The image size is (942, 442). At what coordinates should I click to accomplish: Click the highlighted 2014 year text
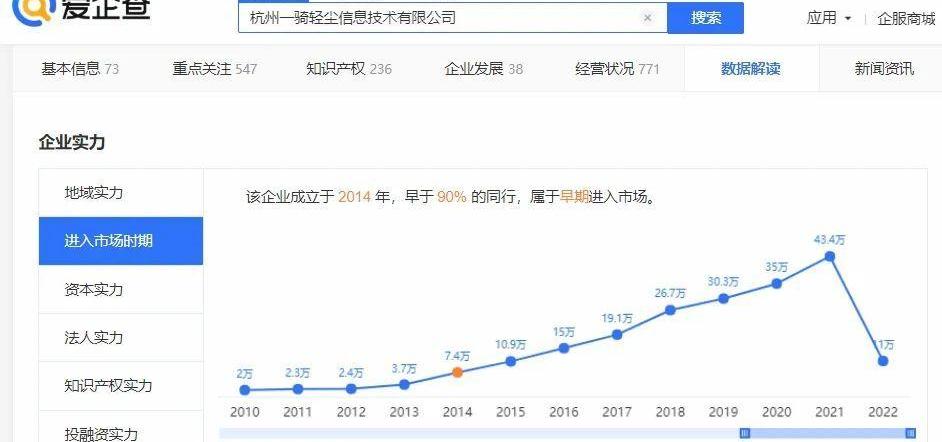click(x=354, y=197)
